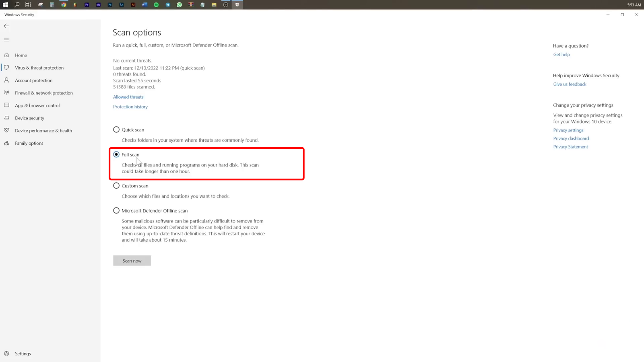Select Custom scan radio button
Viewport: 644px width, 362px height.
(x=116, y=185)
